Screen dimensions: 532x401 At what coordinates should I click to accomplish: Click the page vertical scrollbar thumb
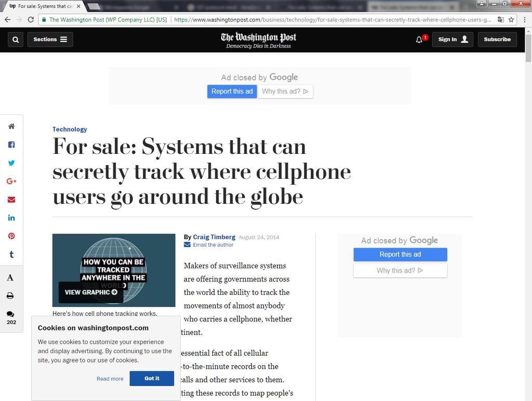pyautogui.click(x=528, y=47)
